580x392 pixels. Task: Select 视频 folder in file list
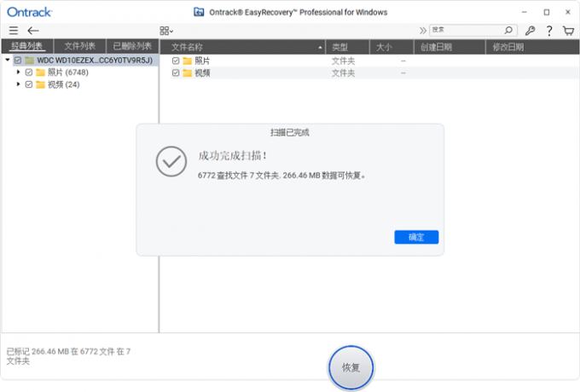pyautogui.click(x=202, y=72)
